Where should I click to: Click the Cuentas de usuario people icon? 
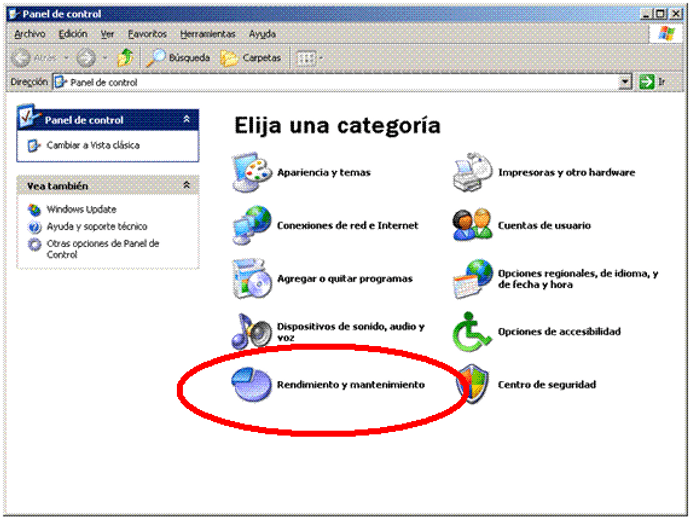473,225
